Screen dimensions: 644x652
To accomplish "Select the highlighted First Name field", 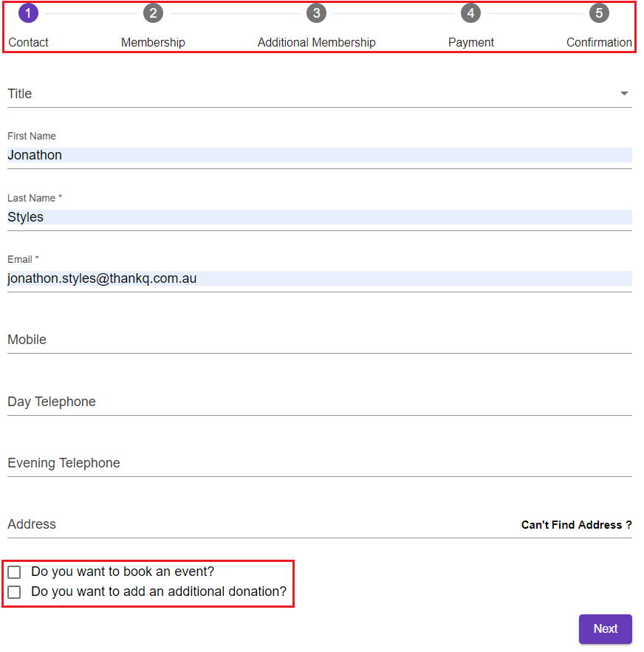I will pos(318,155).
